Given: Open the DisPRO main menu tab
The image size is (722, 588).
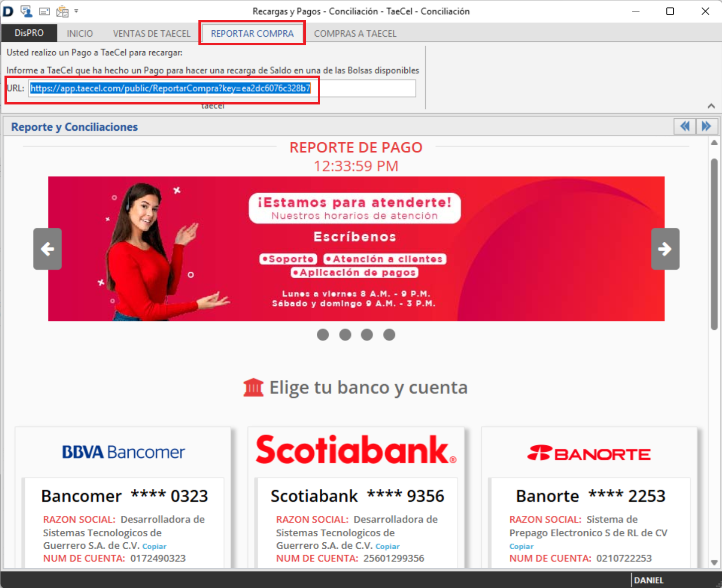Looking at the screenshot, I should tap(29, 33).
